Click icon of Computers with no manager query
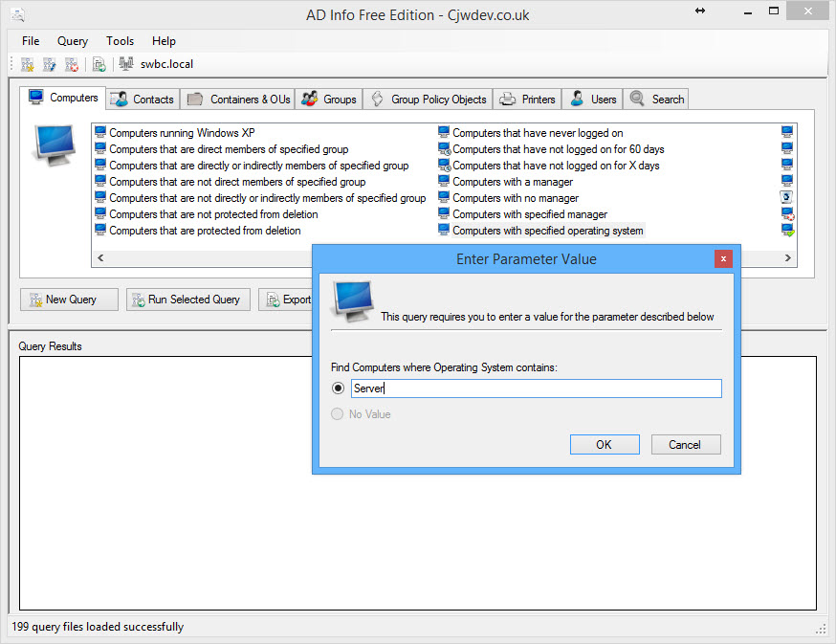 pos(444,197)
